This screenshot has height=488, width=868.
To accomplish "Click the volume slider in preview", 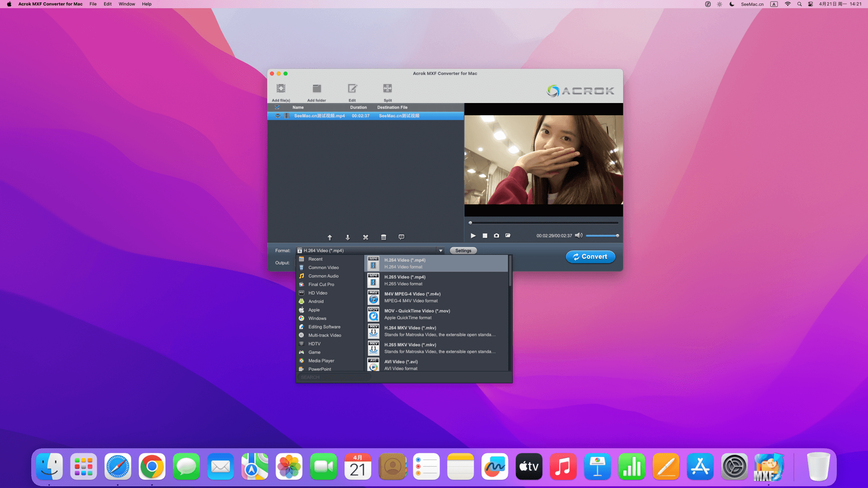I will coord(602,235).
